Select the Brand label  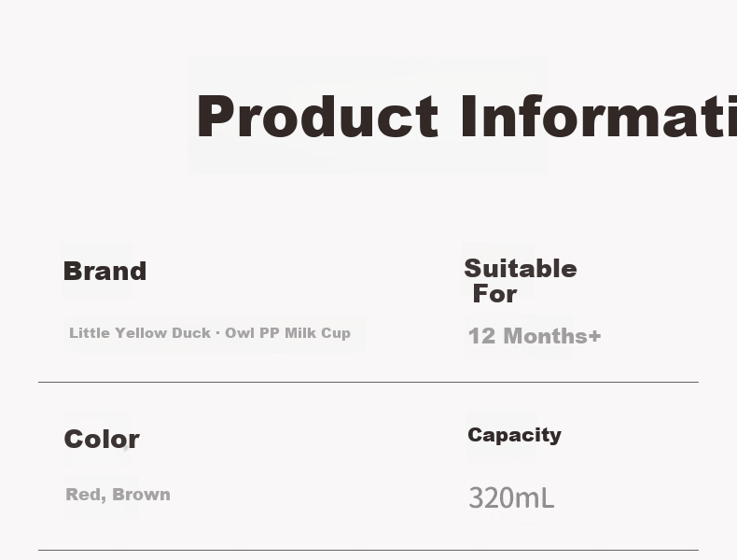coord(104,271)
